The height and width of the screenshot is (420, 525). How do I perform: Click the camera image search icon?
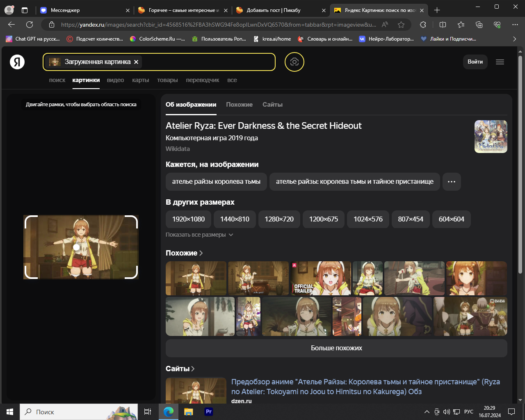(294, 62)
